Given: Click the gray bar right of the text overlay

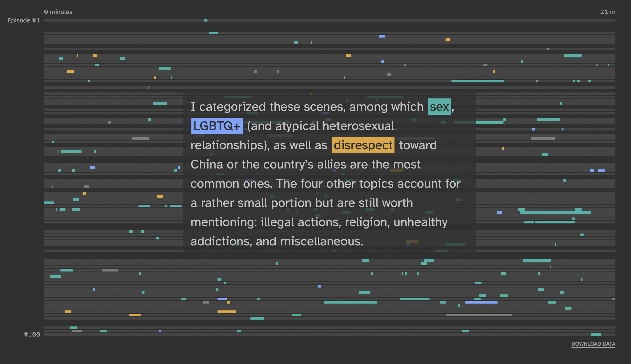Looking at the screenshot, I should click(543, 139).
